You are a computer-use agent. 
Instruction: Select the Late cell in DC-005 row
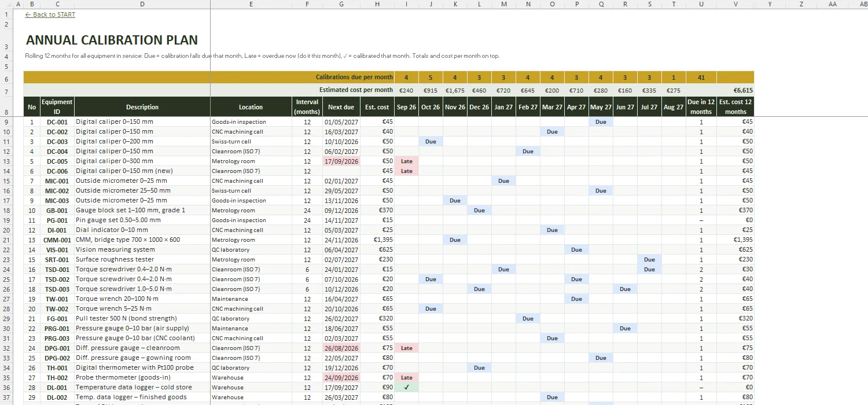tap(407, 161)
